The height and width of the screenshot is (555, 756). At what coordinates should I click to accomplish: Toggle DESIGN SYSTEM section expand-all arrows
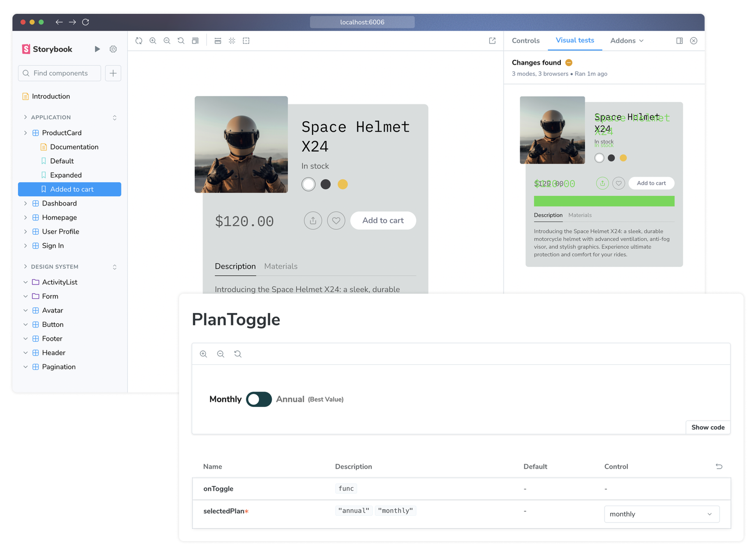point(114,267)
